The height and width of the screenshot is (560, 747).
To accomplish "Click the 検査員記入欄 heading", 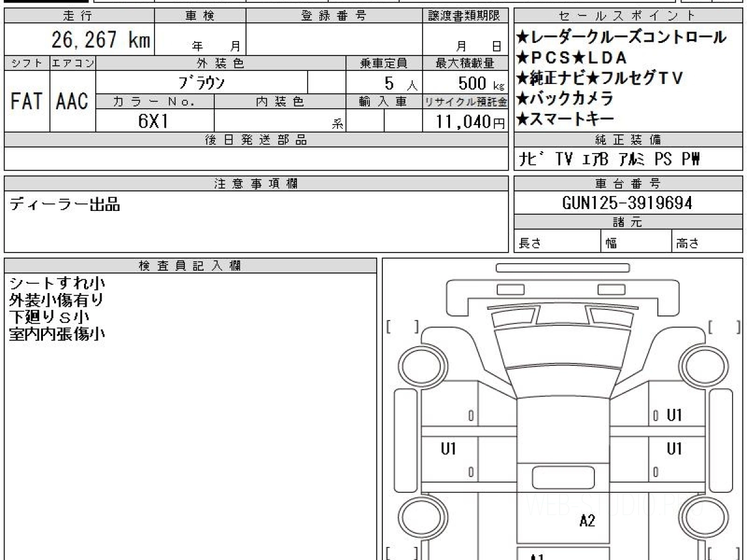I will [190, 266].
